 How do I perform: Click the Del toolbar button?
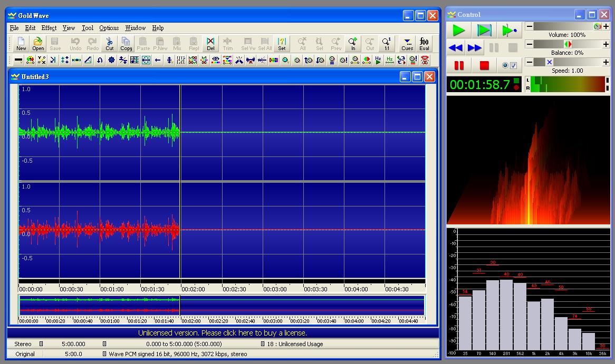click(210, 44)
